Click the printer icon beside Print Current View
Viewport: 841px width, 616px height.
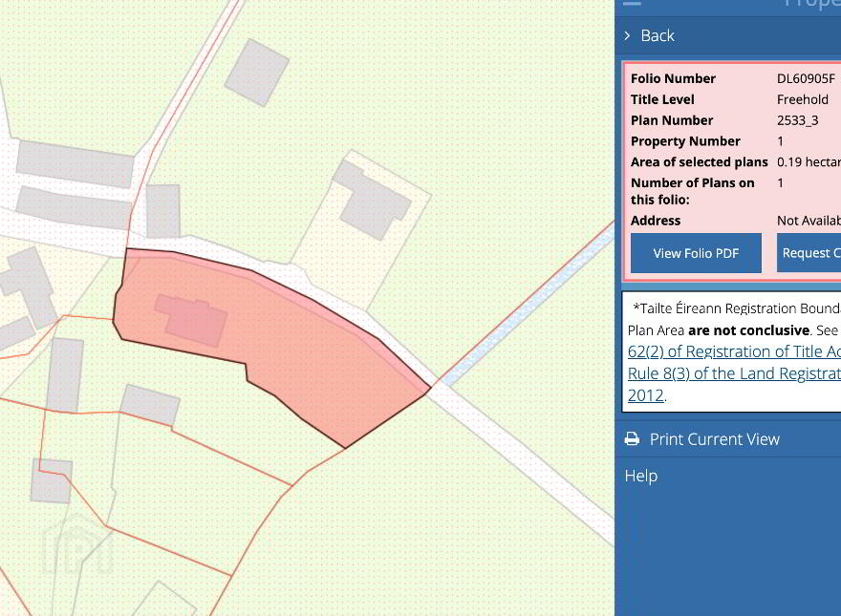(x=632, y=439)
